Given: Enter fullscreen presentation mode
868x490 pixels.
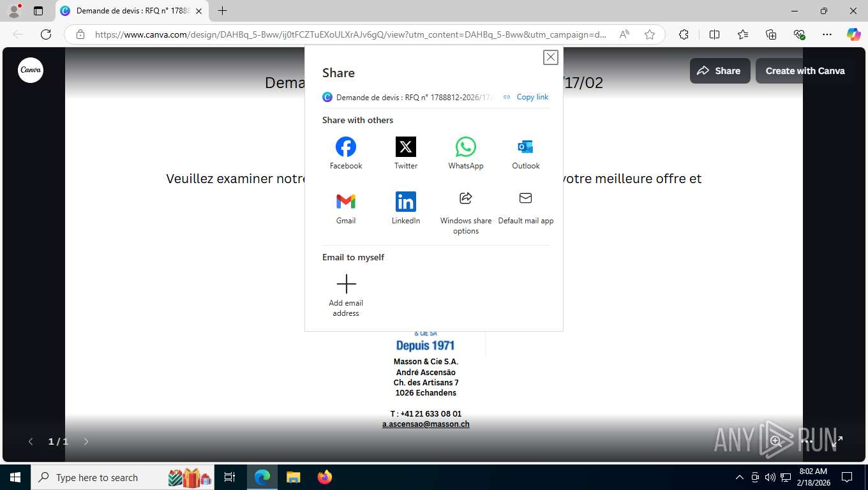Looking at the screenshot, I should pyautogui.click(x=837, y=441).
